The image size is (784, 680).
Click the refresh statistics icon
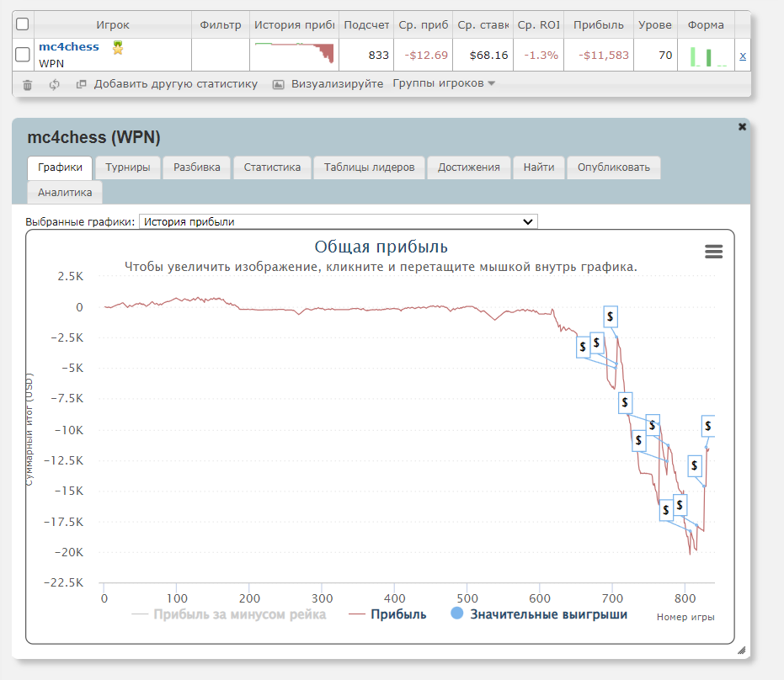pos(55,84)
